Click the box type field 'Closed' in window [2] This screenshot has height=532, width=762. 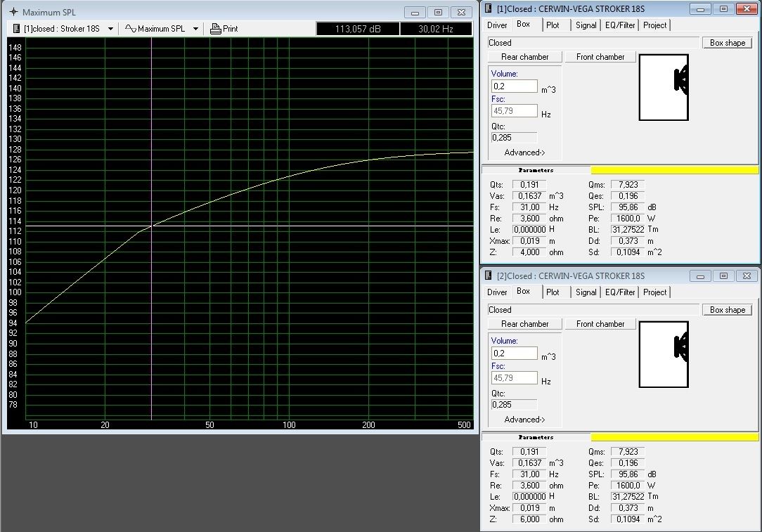pos(593,309)
